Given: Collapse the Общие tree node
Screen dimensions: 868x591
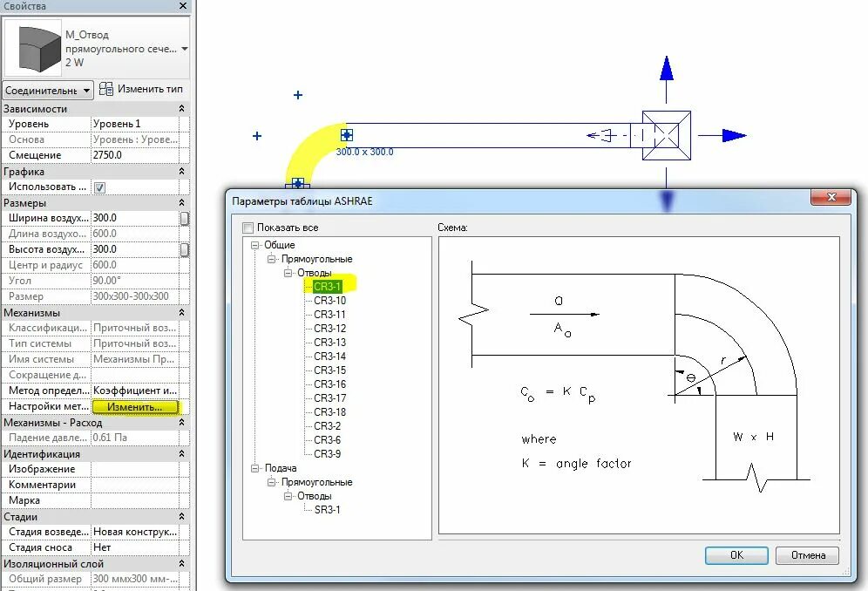Looking at the screenshot, I should click(x=254, y=245).
